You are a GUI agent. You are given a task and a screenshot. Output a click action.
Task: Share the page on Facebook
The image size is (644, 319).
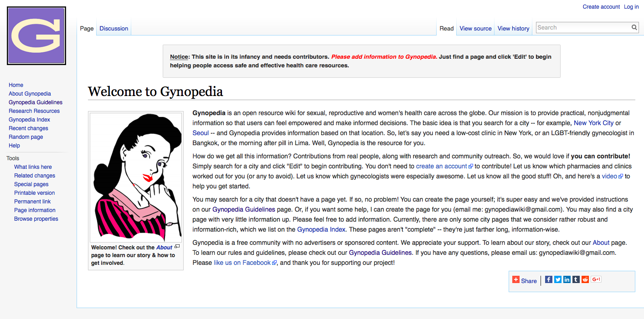[548, 279]
